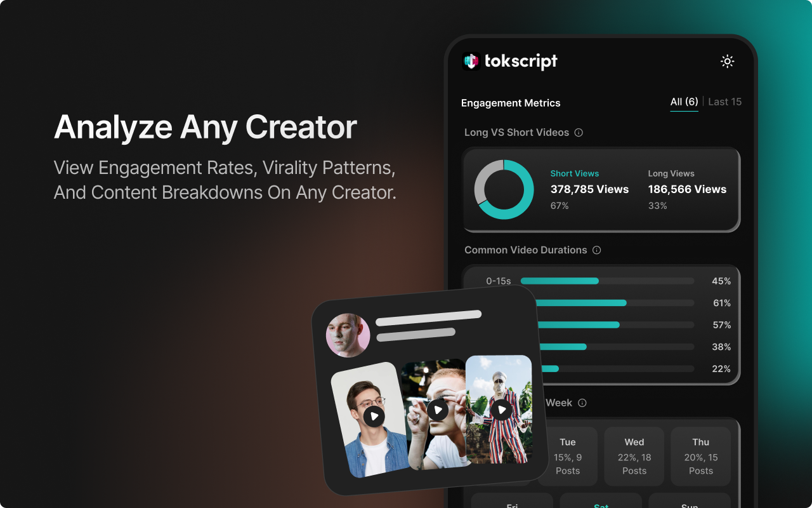Open info icon beside Common Video Durations
812x508 pixels.
(x=596, y=250)
